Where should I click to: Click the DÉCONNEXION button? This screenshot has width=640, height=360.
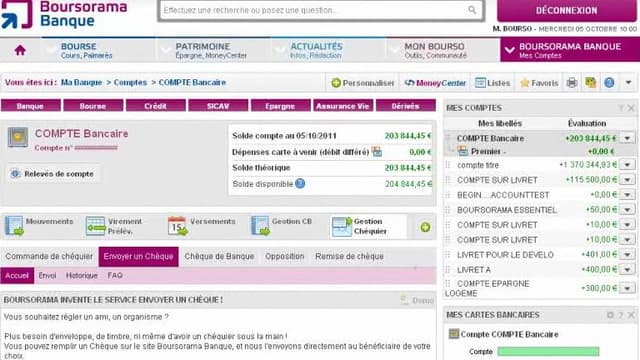(x=567, y=11)
